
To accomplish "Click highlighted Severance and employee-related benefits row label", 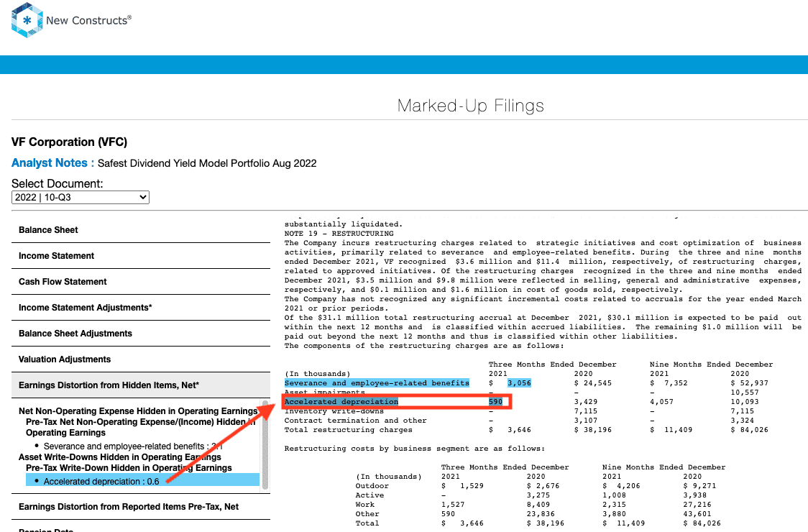I will click(377, 383).
